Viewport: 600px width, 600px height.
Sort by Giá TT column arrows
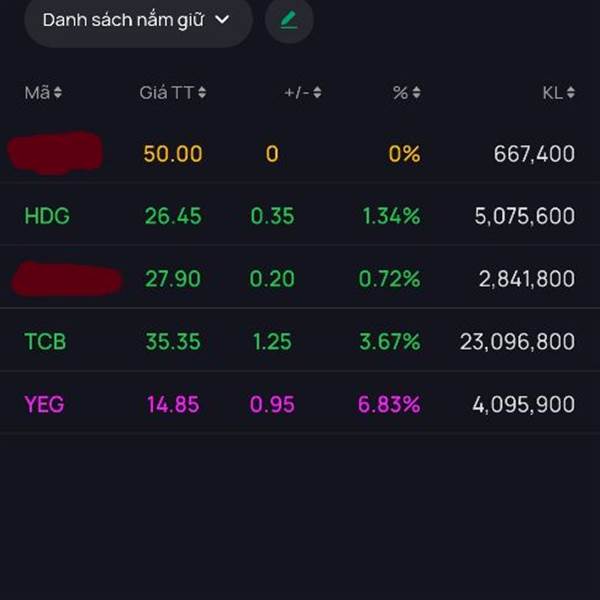click(202, 93)
